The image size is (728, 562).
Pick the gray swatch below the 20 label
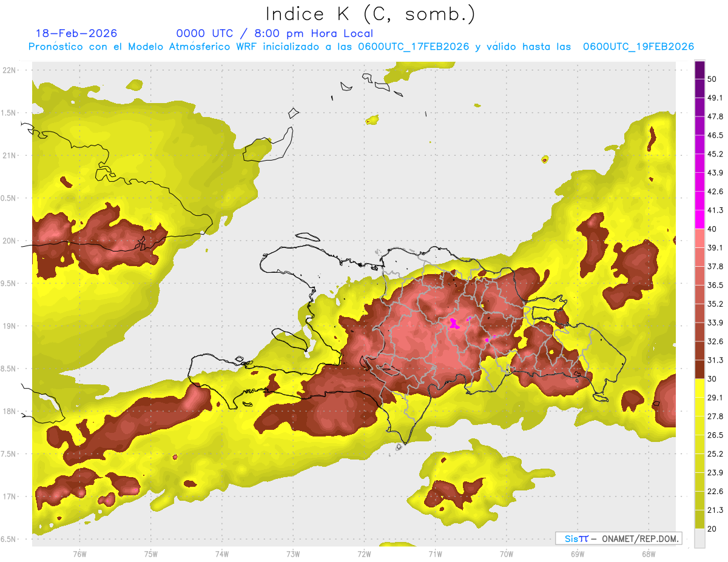tap(699, 538)
